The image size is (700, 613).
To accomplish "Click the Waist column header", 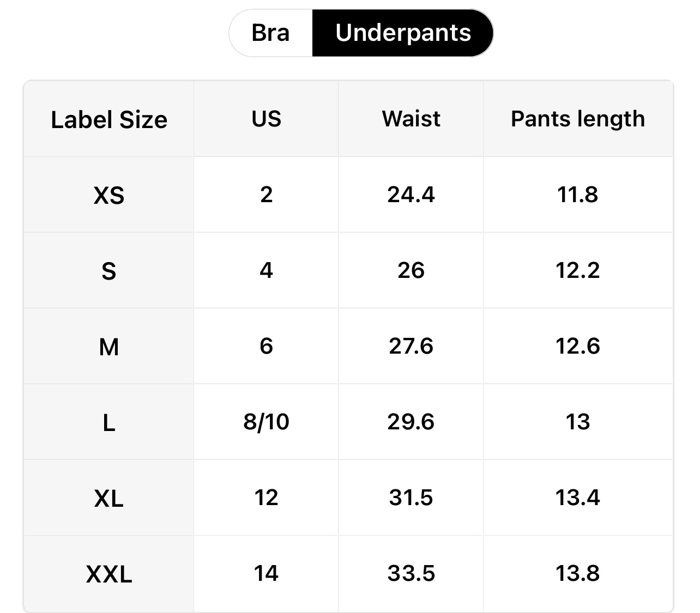I will (411, 119).
